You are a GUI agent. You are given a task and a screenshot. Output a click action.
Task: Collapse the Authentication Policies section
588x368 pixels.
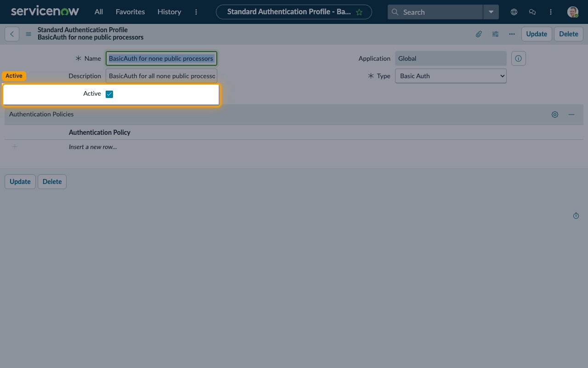tap(571, 115)
